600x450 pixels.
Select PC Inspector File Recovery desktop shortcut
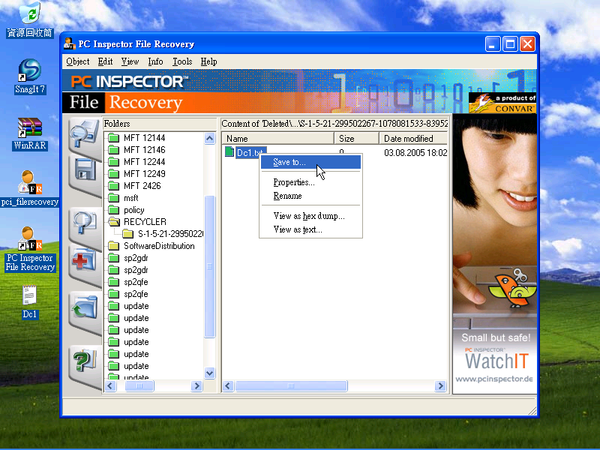(30, 249)
